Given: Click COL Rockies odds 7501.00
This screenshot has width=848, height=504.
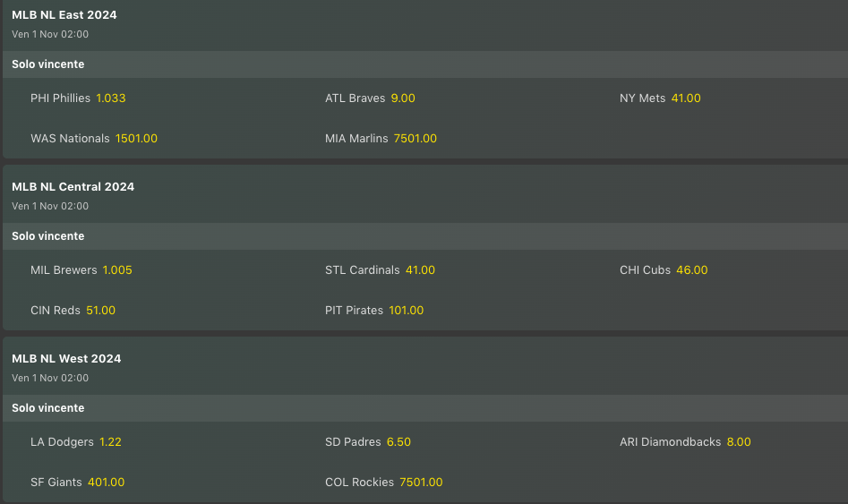Looking at the screenshot, I should point(421,483).
